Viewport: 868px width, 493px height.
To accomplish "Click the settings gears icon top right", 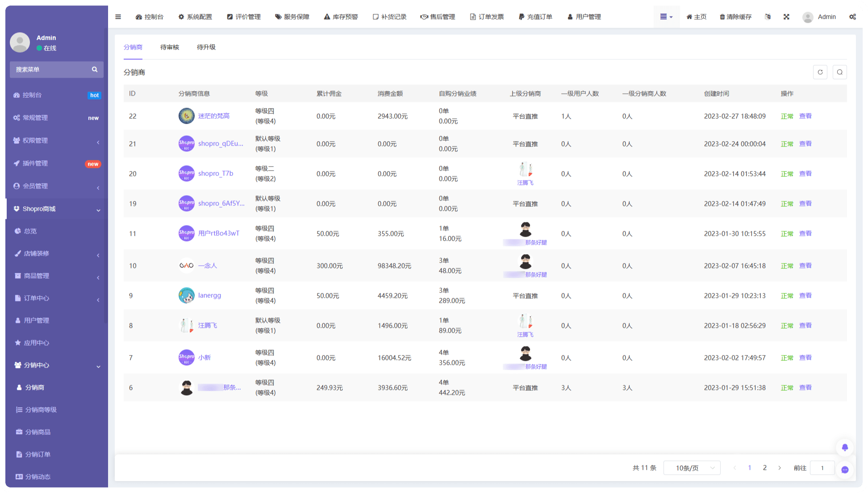I will (x=852, y=17).
